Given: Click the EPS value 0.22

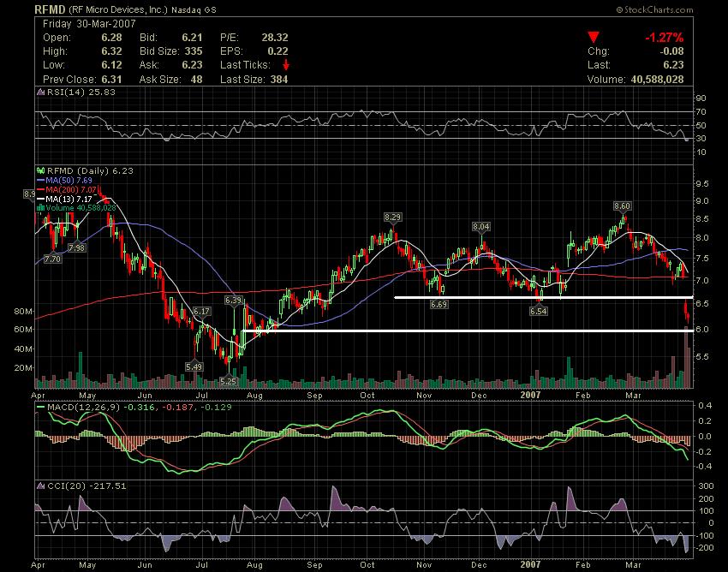Looking at the screenshot, I should 277,51.
